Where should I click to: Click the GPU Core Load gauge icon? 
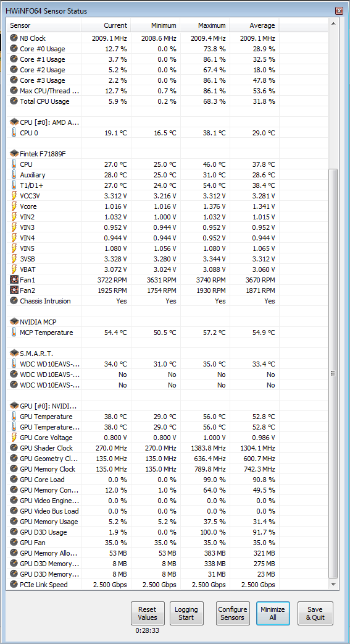[14, 480]
